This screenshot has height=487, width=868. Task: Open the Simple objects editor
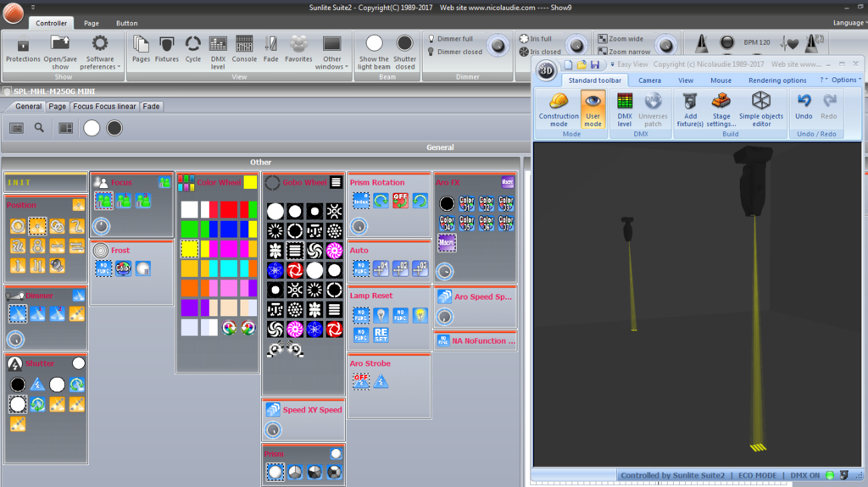click(x=761, y=109)
